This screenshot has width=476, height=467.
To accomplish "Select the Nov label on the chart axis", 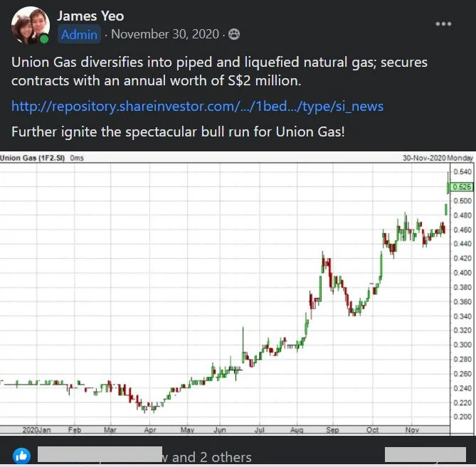I will [x=412, y=430].
